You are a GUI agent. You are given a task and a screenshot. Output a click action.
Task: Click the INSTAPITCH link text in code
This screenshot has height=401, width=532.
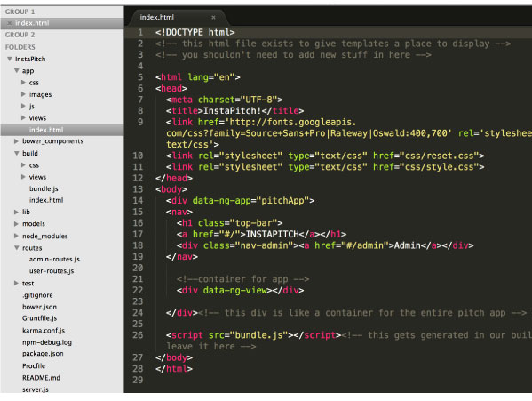272,234
